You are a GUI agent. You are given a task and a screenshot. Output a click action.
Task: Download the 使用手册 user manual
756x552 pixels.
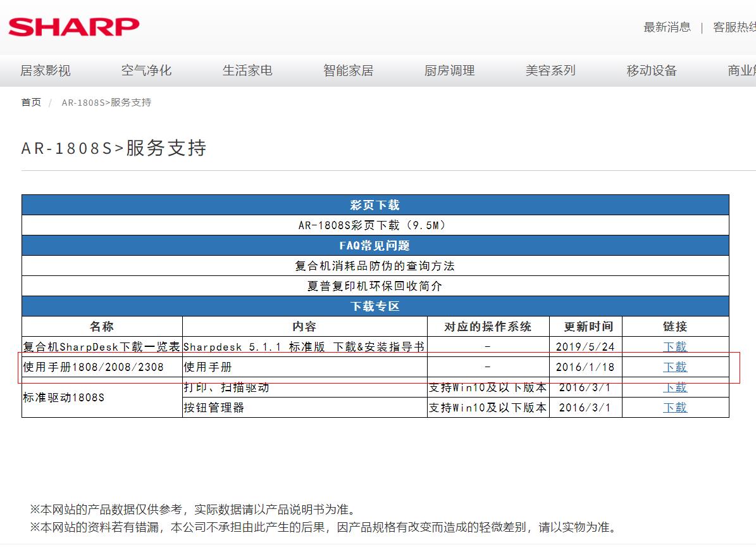click(x=674, y=367)
